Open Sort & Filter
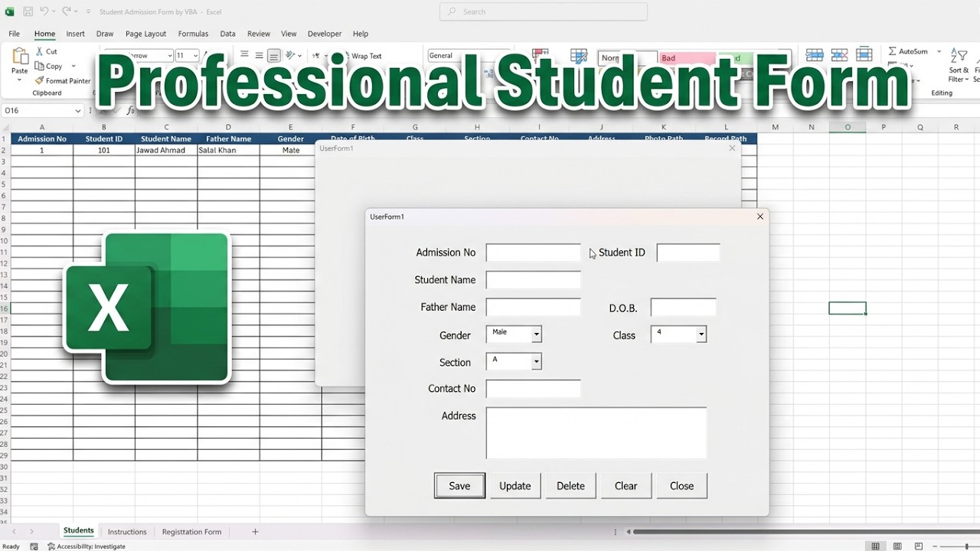 coord(959,64)
